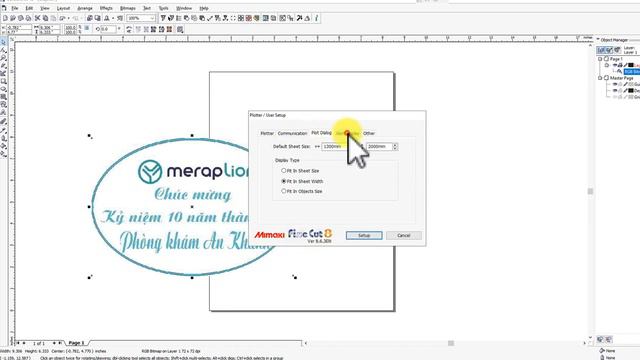Toggle Grid layer eye visibility icon
Screen dimensions: 640x360
tap(615, 97)
